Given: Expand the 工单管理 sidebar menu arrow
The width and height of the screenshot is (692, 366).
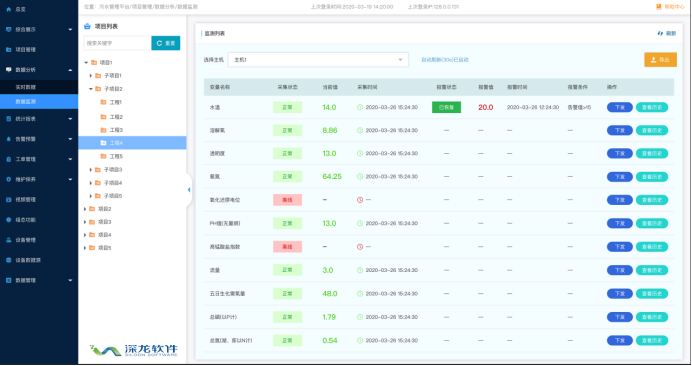Looking at the screenshot, I should [70, 159].
